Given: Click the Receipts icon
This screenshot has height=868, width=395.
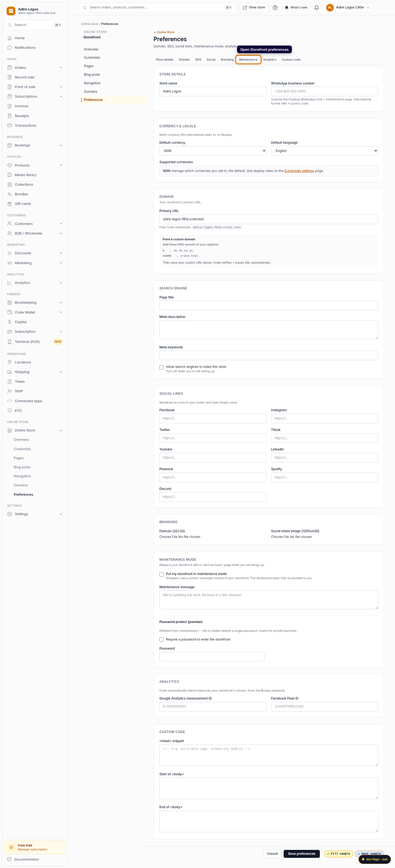Looking at the screenshot, I should 9,116.
